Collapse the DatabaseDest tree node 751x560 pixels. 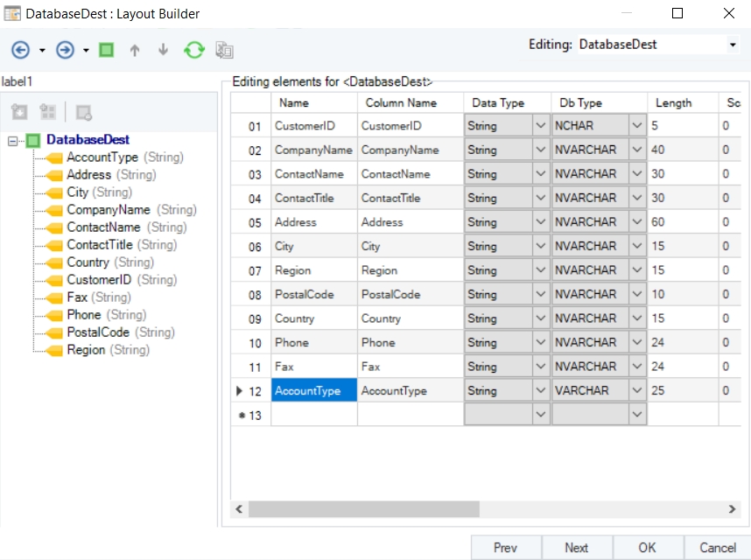13,140
